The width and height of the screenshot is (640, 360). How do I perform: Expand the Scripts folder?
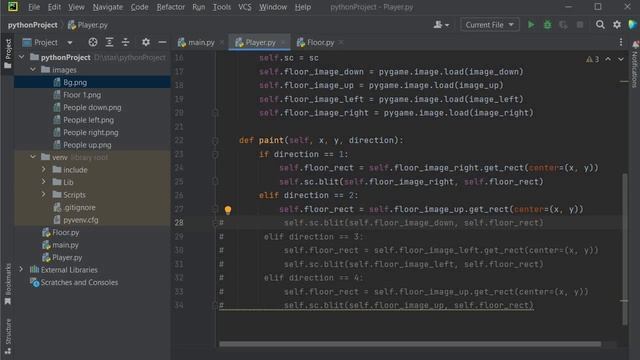[44, 195]
